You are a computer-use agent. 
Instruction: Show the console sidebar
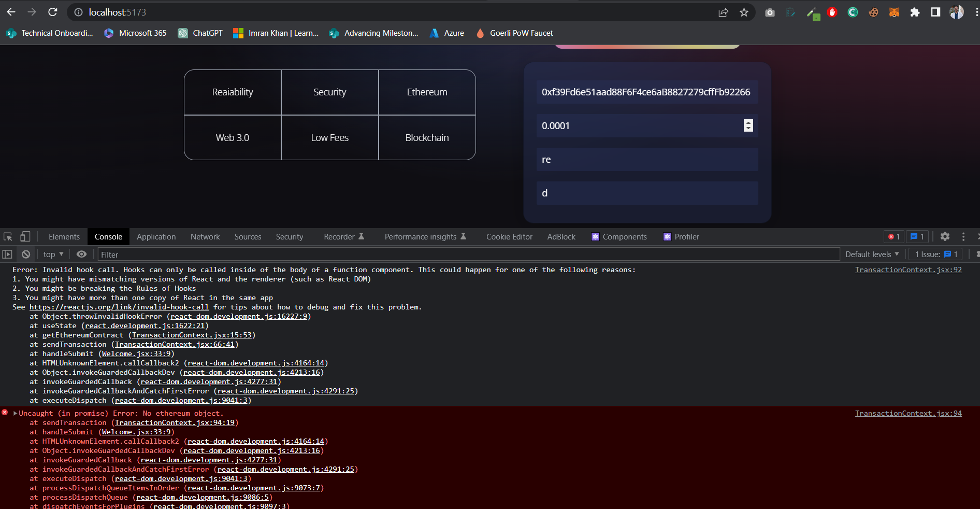tap(7, 254)
